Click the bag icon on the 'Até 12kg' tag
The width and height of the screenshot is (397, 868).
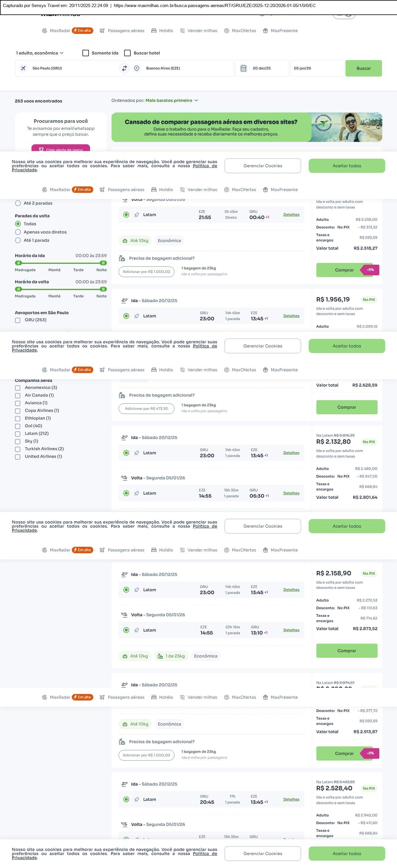pos(125,656)
